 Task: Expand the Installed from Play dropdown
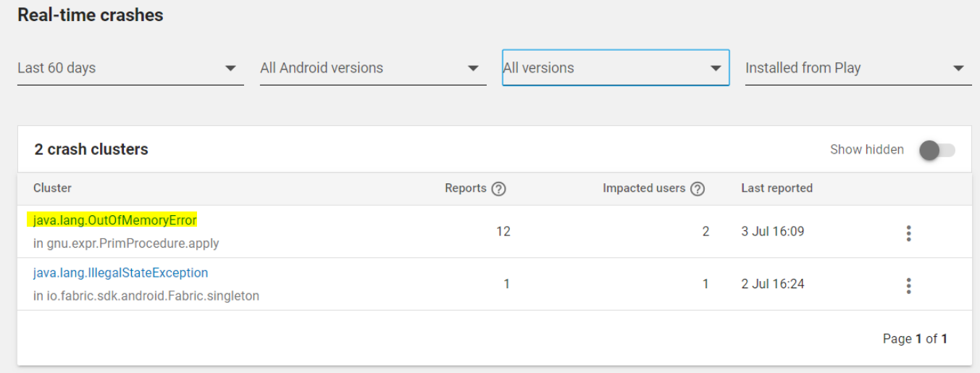pyautogui.click(x=858, y=68)
